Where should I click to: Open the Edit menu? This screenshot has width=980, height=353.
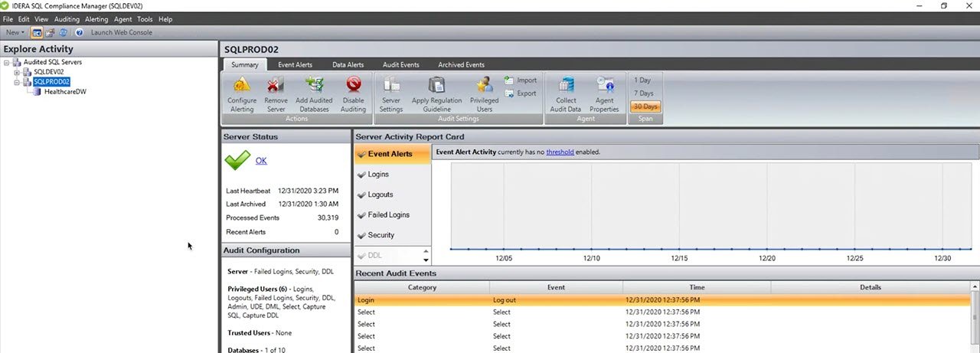pyautogui.click(x=24, y=19)
